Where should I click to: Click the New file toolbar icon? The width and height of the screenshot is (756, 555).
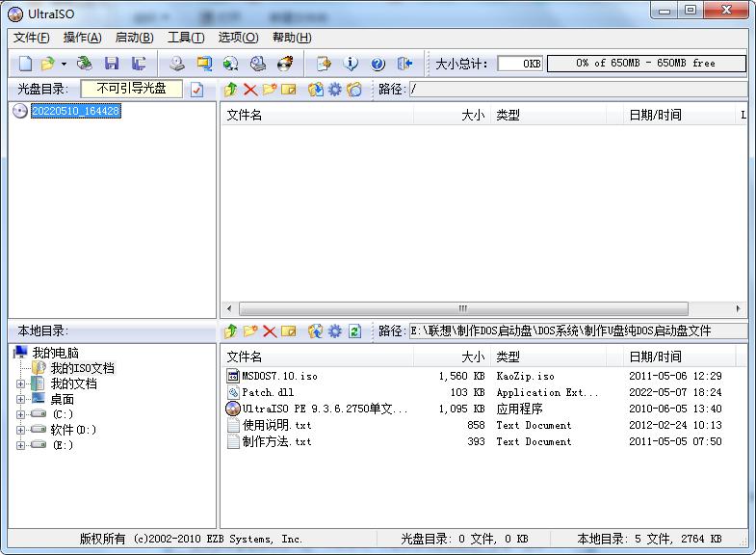click(25, 64)
